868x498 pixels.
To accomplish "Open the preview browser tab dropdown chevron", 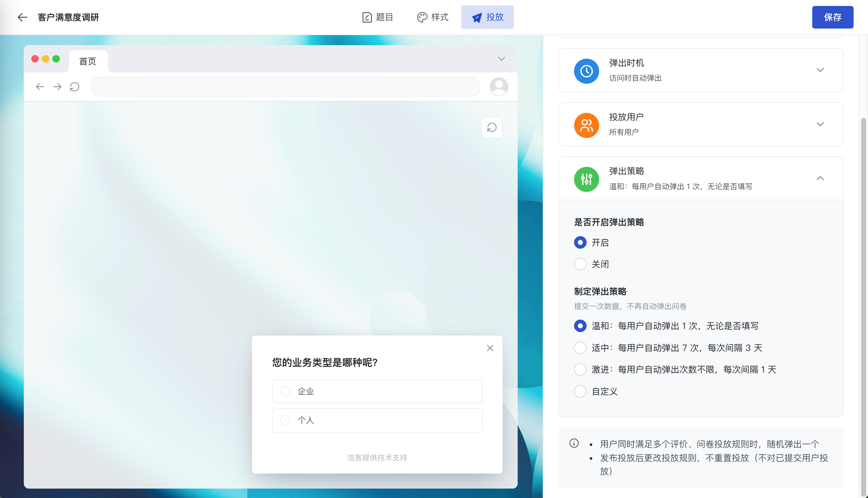I will click(501, 59).
